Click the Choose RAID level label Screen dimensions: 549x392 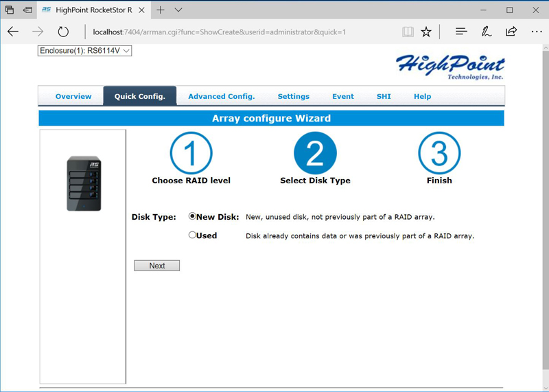click(x=191, y=181)
